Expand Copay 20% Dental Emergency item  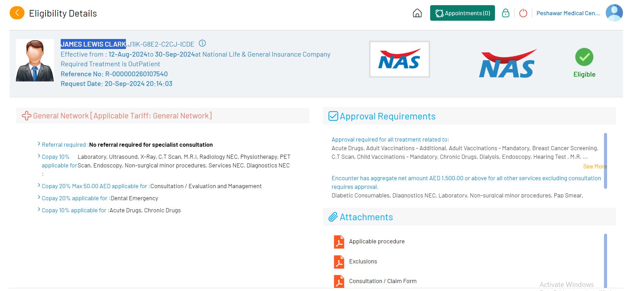tap(39, 198)
